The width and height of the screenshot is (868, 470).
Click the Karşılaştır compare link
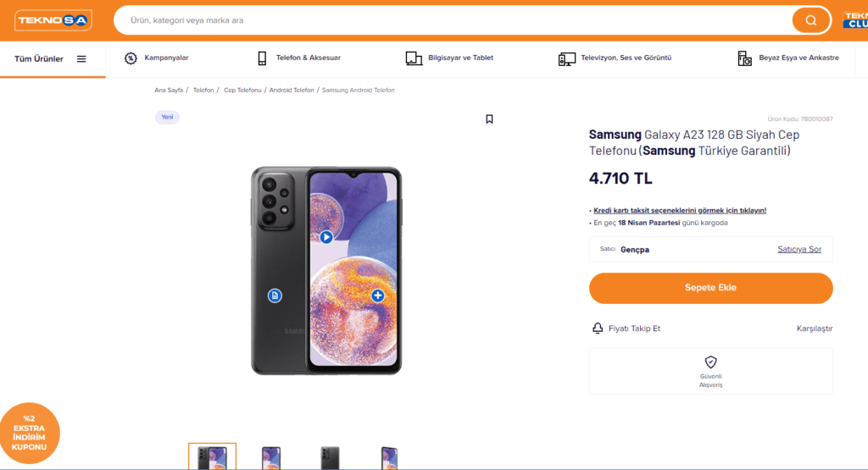click(815, 328)
